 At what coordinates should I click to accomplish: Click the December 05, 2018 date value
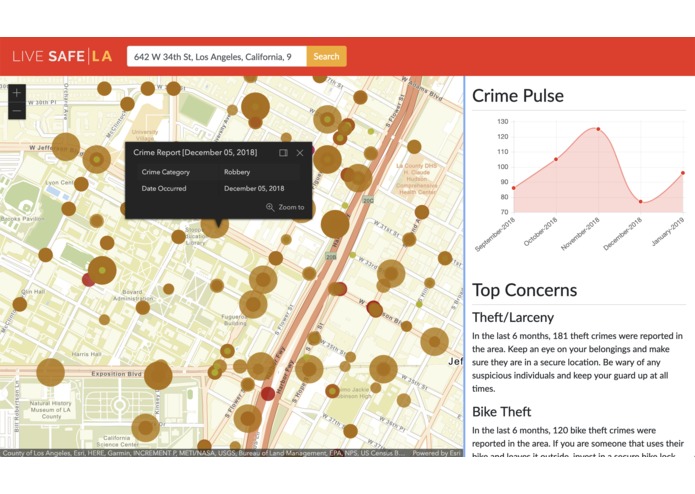pyautogui.click(x=254, y=188)
